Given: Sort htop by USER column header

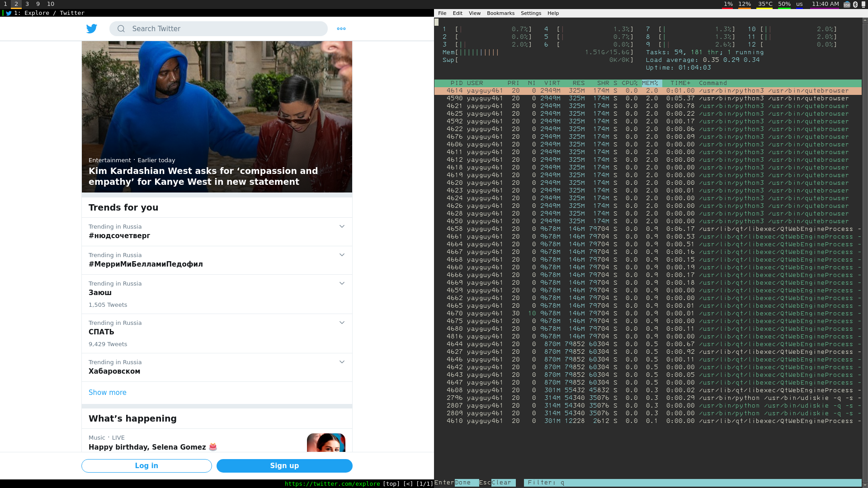Looking at the screenshot, I should tap(475, 83).
